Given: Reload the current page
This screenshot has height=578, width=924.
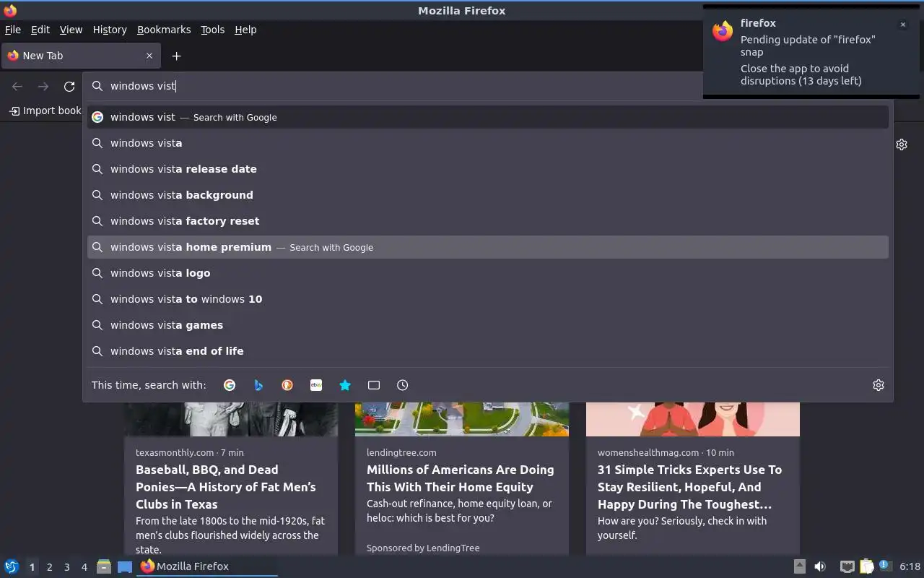Looking at the screenshot, I should click(69, 86).
